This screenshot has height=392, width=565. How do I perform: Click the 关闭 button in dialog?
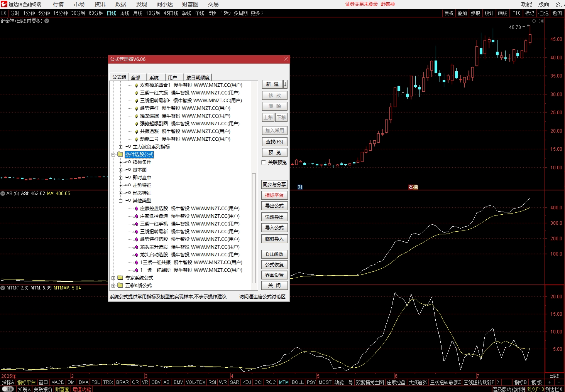pos(274,286)
